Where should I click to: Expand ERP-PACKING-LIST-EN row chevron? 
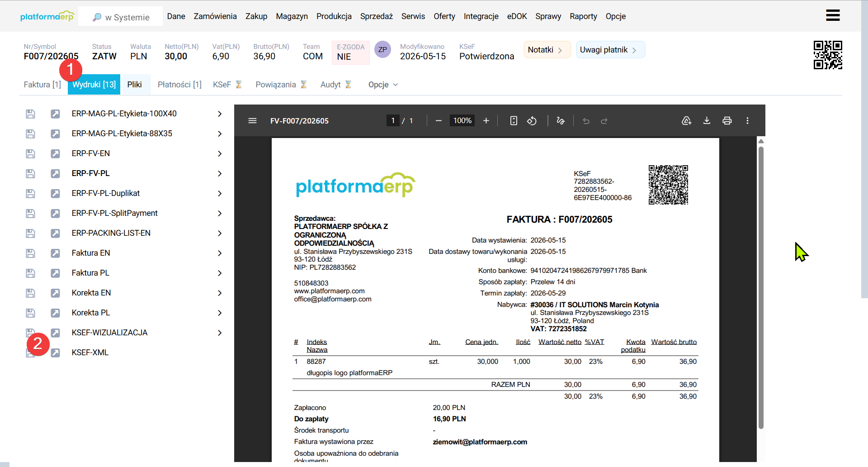(220, 233)
